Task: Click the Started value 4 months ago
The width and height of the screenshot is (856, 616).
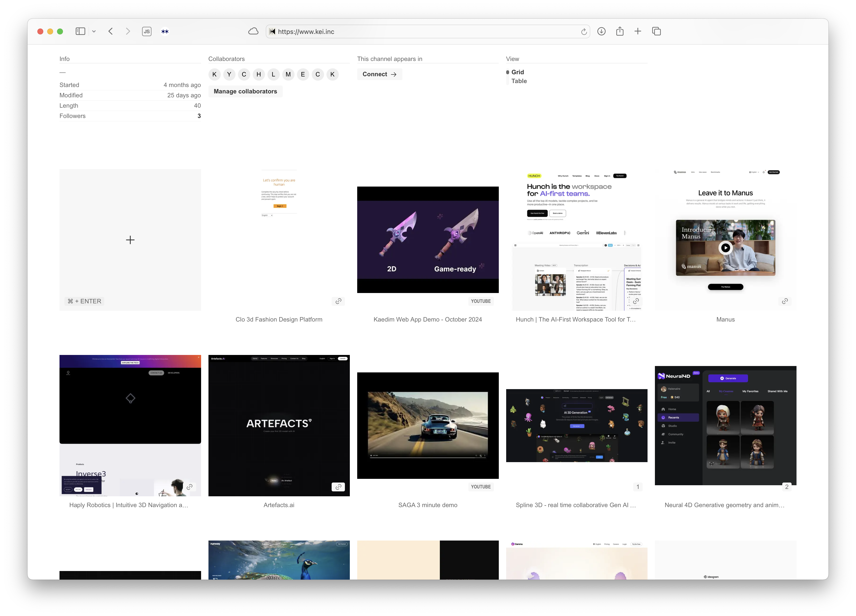Action: pos(182,85)
